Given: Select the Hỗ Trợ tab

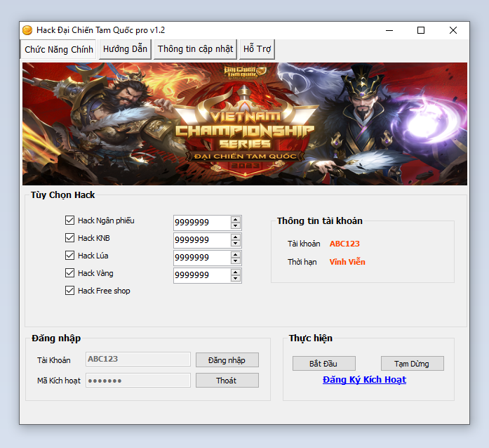Looking at the screenshot, I should [x=257, y=49].
